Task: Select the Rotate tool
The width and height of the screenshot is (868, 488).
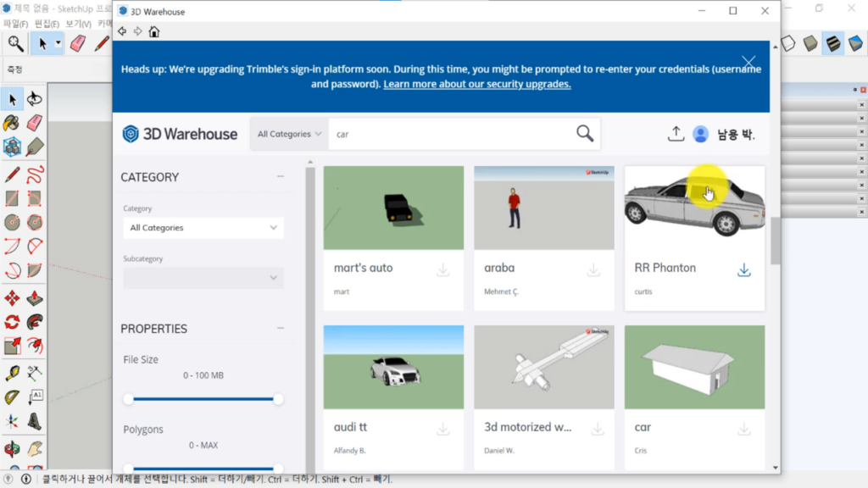Action: (x=12, y=322)
